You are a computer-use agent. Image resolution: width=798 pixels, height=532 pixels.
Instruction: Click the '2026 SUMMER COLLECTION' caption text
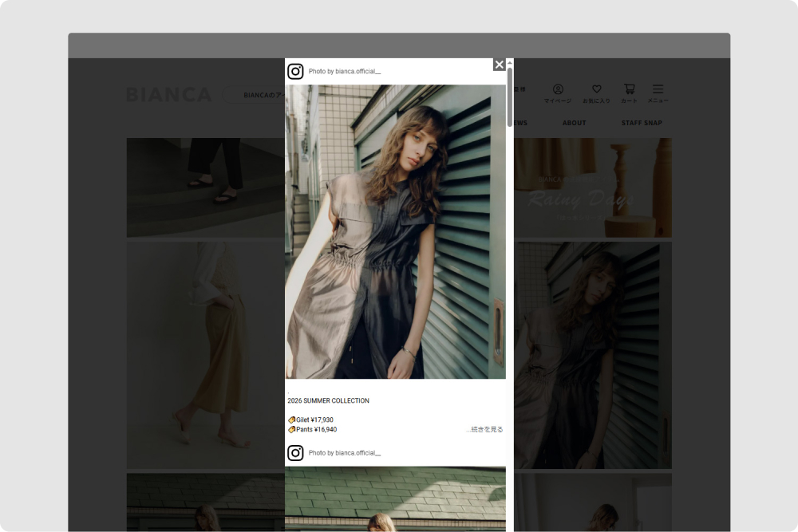click(328, 400)
